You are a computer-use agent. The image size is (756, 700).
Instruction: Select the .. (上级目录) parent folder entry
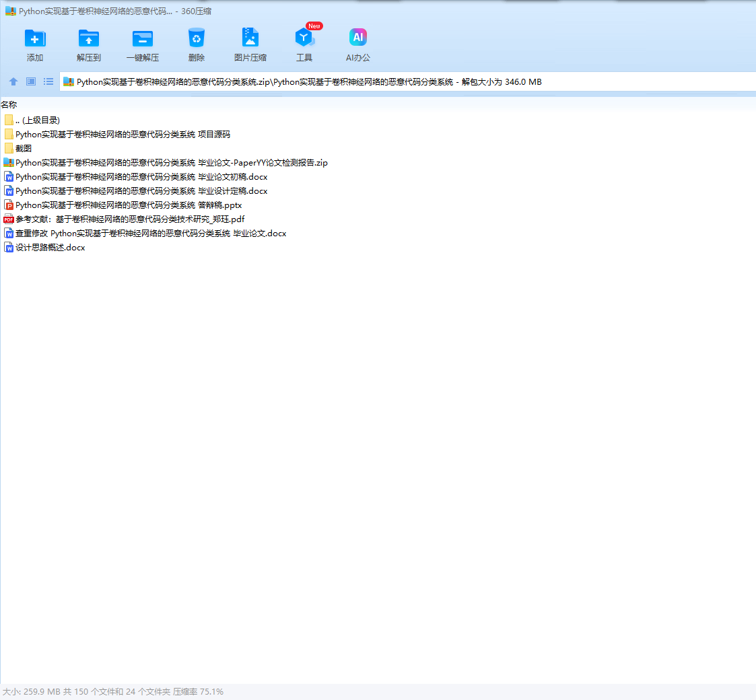coord(37,120)
